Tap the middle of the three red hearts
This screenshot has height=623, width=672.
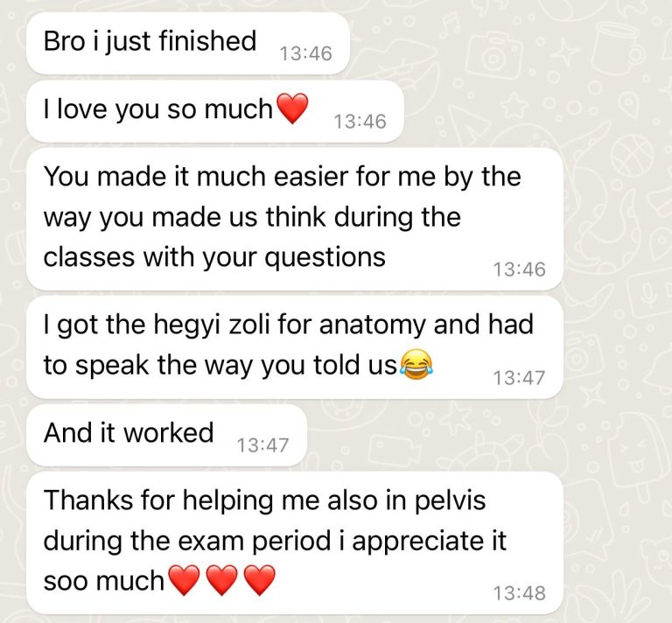click(222, 580)
